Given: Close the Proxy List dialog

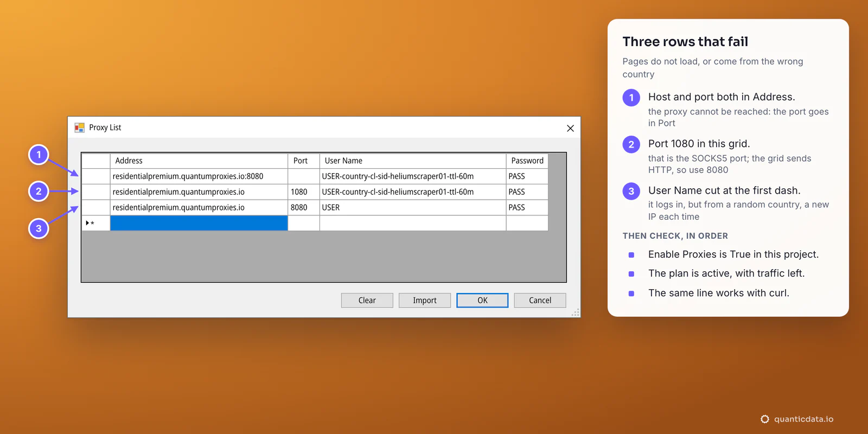Looking at the screenshot, I should click(x=570, y=128).
